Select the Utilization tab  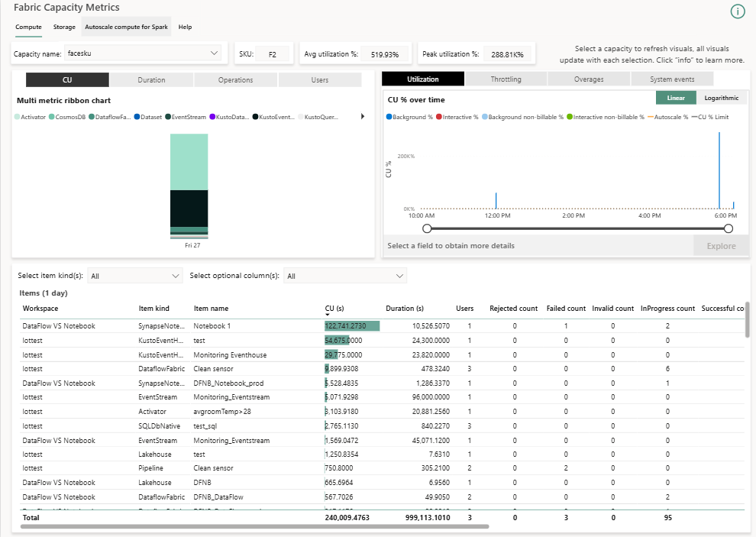423,79
